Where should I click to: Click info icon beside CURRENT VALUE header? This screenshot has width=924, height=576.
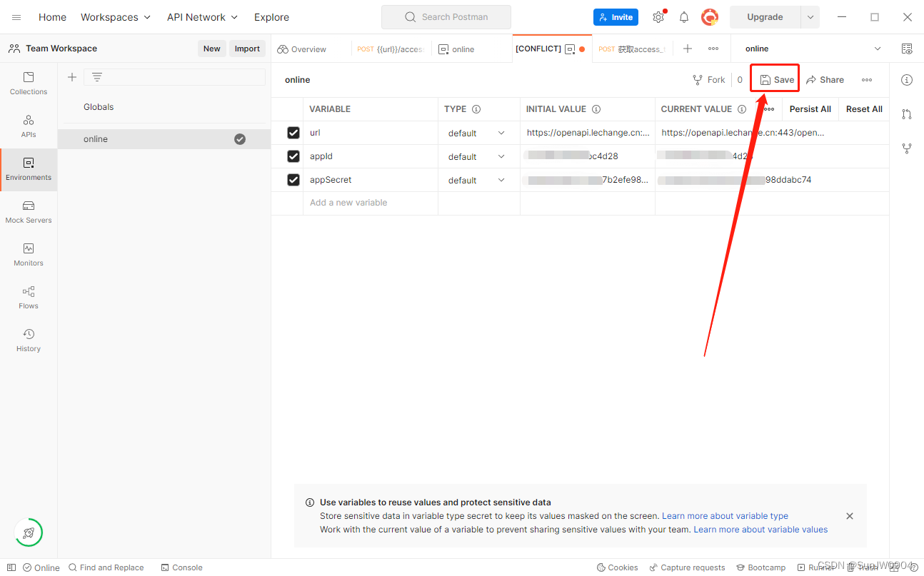742,109
